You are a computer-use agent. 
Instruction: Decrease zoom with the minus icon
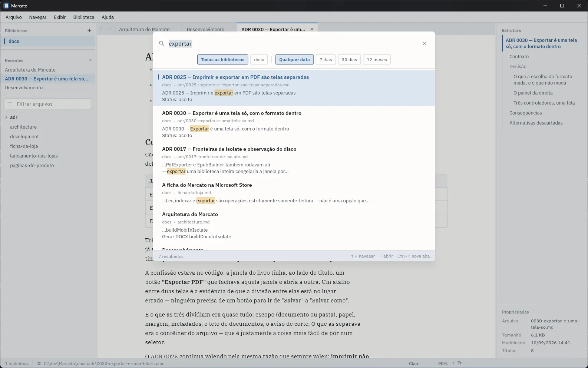[x=432, y=364]
